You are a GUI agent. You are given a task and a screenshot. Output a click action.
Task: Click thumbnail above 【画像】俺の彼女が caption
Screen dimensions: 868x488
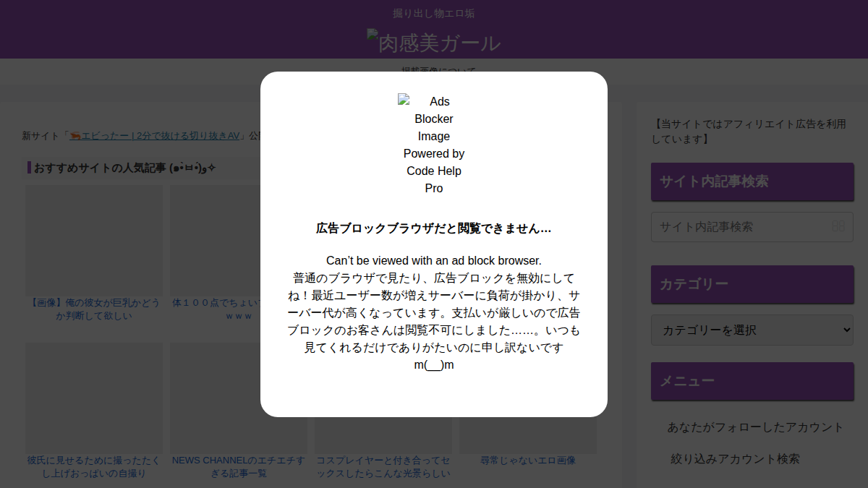click(94, 240)
